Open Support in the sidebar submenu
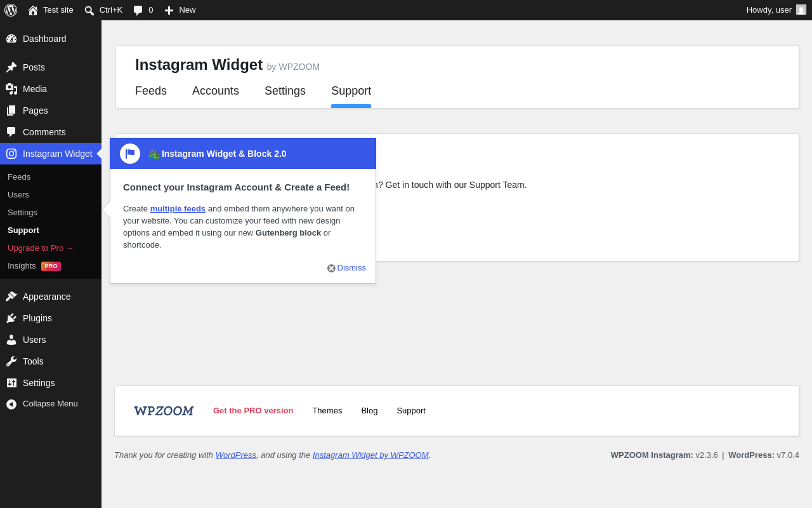 (x=23, y=230)
